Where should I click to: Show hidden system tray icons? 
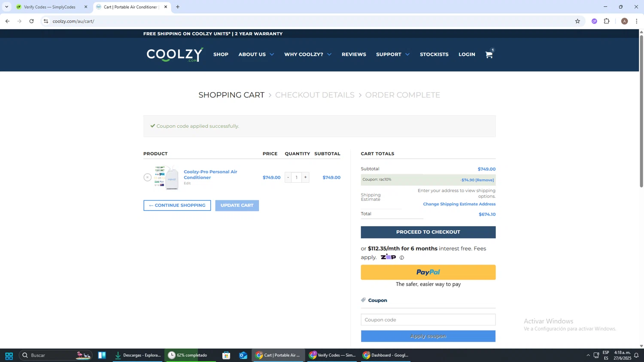click(x=588, y=355)
